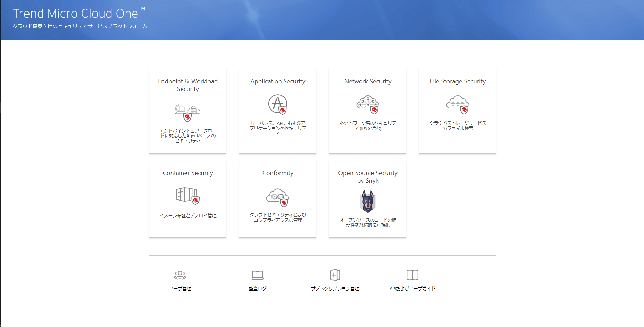
Task: Click the File Storage Security cloud icon
Action: 458,105
